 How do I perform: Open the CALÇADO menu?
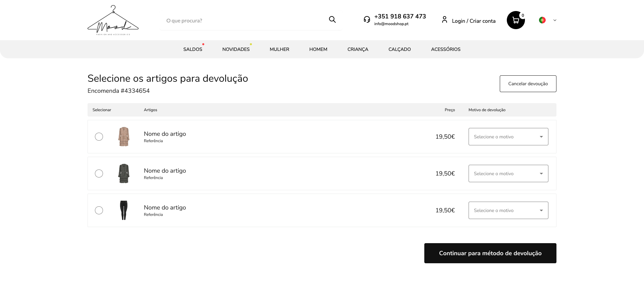pos(399,49)
